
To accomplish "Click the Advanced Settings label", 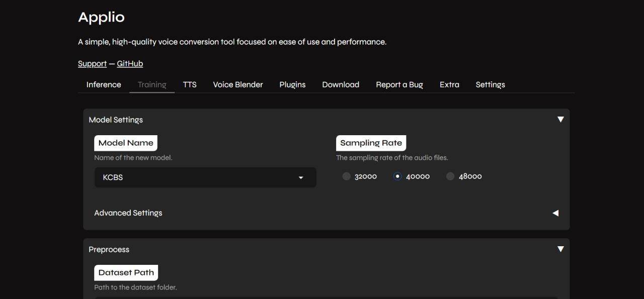I will click(128, 213).
